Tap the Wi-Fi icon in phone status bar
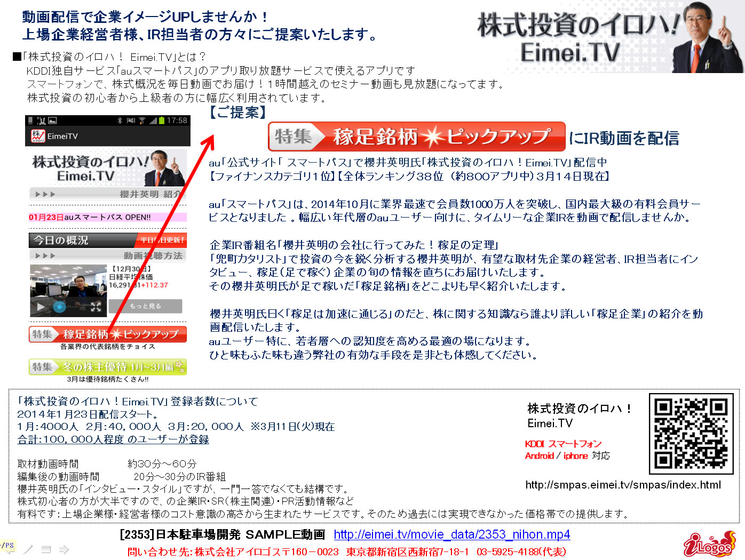The height and width of the screenshot is (560, 745). (142, 121)
